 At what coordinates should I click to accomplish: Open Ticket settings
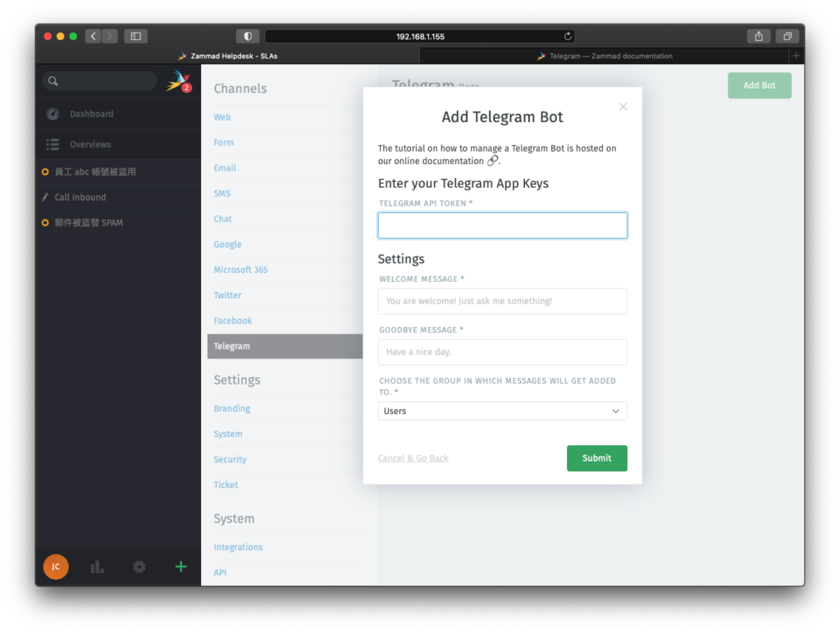[x=226, y=485]
